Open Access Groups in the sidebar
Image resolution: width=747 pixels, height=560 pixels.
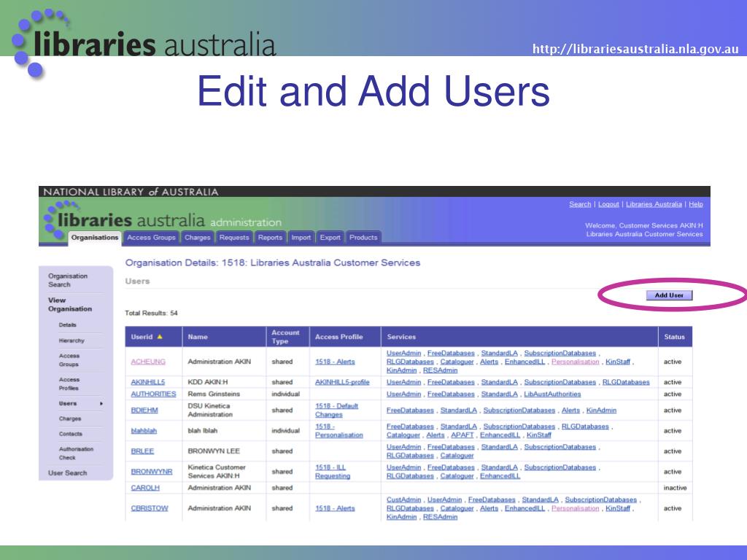tap(69, 360)
